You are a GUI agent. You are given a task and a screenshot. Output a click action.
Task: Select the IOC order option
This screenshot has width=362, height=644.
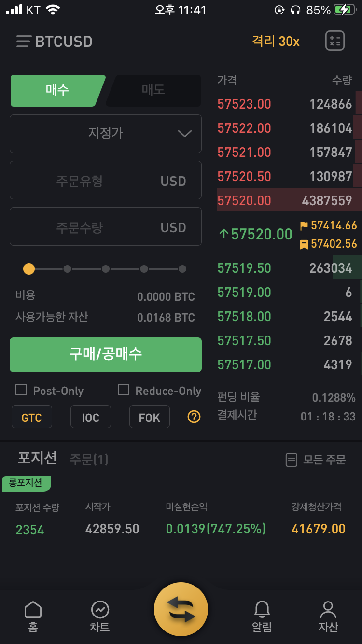coord(91,417)
